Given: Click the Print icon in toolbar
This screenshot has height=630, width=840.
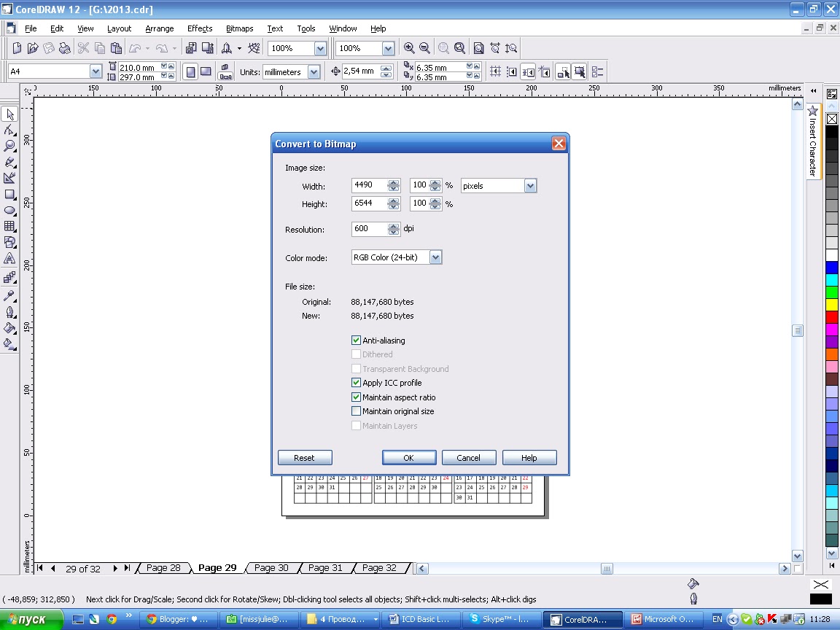Looking at the screenshot, I should (65, 48).
